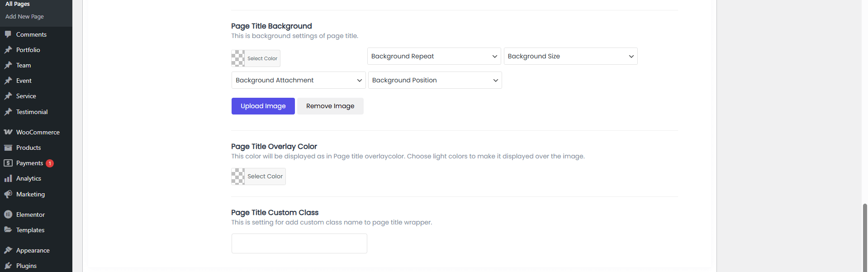Viewport: 868px width, 272px height.
Task: Open the Background Size dropdown
Action: point(570,56)
